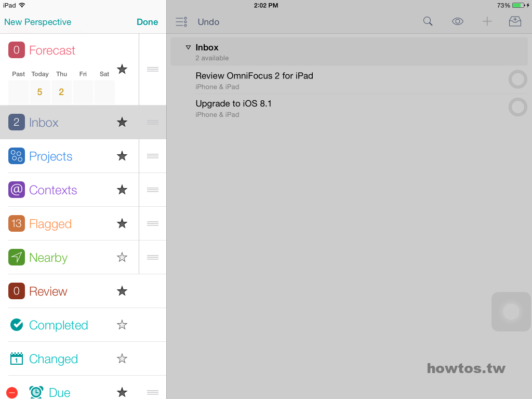Tap the Inbox count badge icon
The height and width of the screenshot is (399, 532).
pyautogui.click(x=16, y=122)
